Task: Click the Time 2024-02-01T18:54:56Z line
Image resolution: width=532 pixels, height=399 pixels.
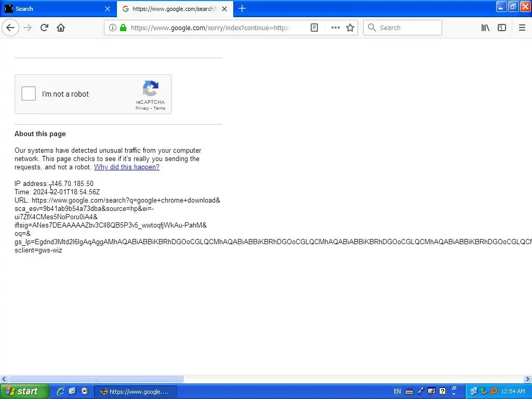Action: [x=57, y=192]
